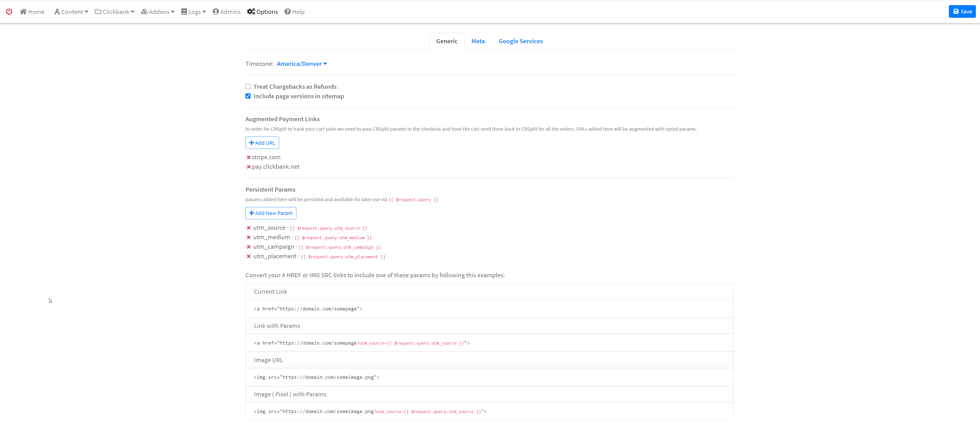Viewport: 980px width, 429px height.
Task: Uncheck Include page versions in sitemap
Action: (x=248, y=96)
